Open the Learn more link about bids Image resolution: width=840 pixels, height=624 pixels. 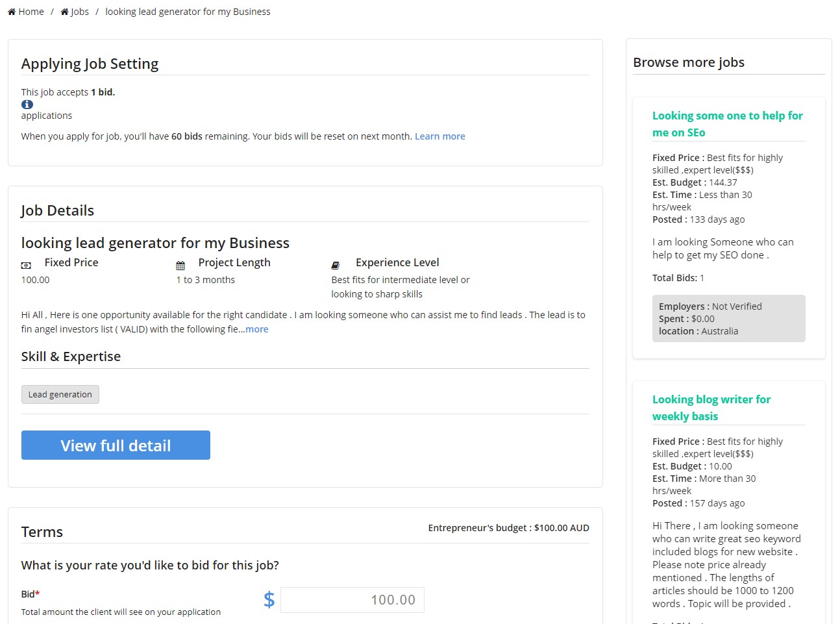439,136
